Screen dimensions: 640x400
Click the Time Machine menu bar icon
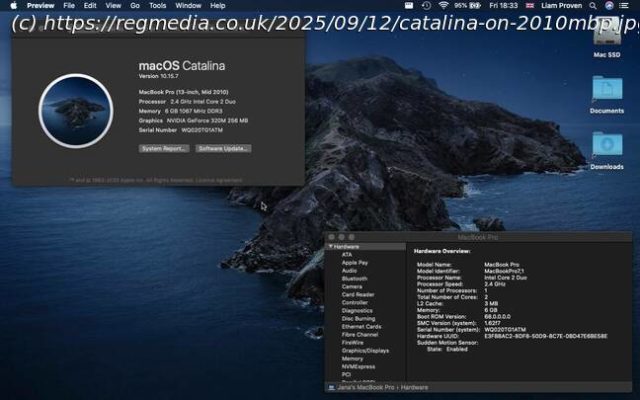tap(426, 6)
